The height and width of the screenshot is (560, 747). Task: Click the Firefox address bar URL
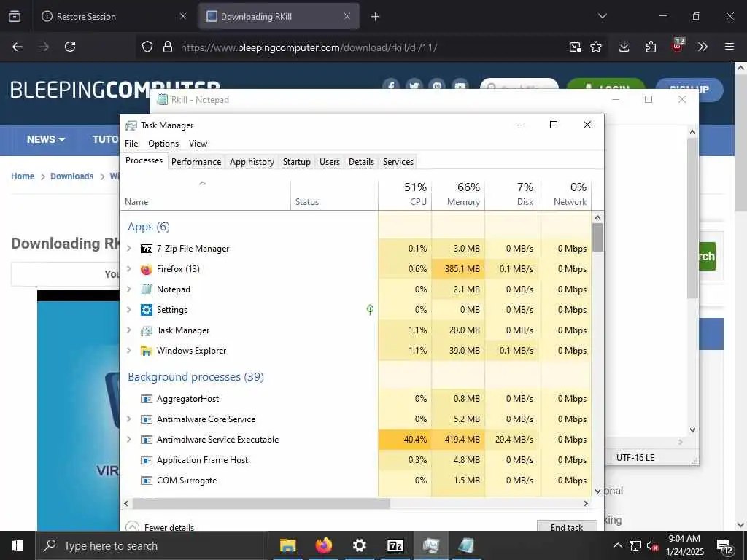click(x=309, y=47)
